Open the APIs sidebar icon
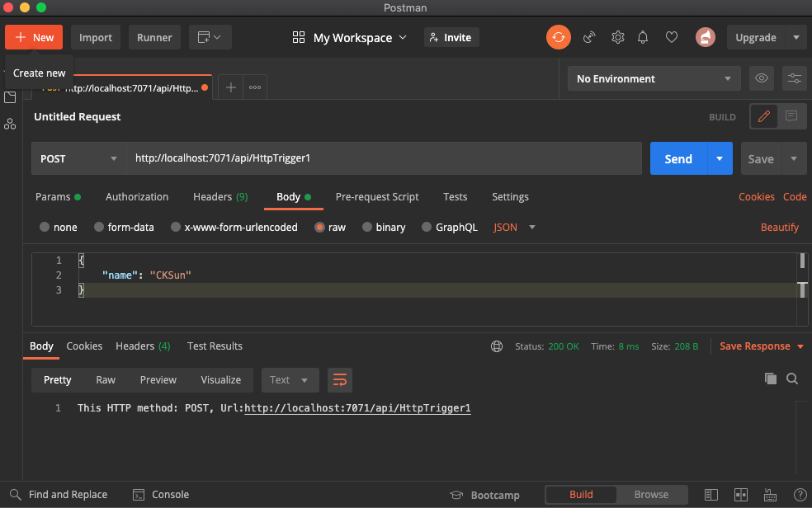 pos(10,125)
